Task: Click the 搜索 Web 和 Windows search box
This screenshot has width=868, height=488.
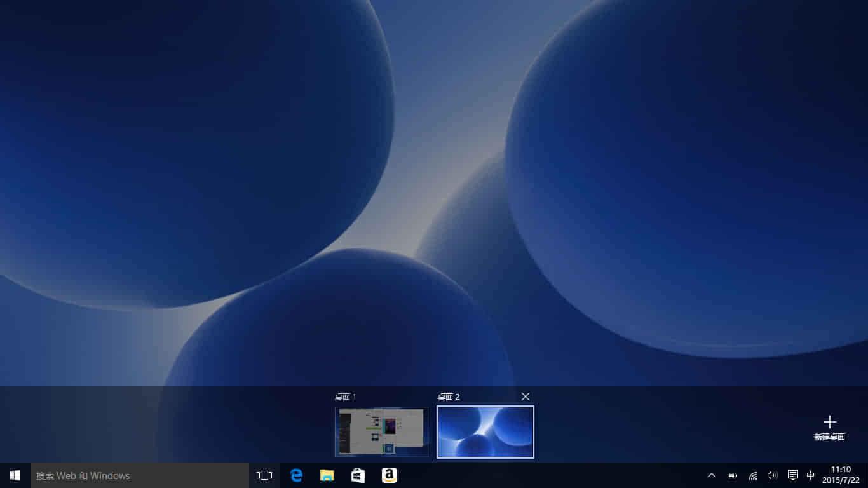Action: (140, 475)
